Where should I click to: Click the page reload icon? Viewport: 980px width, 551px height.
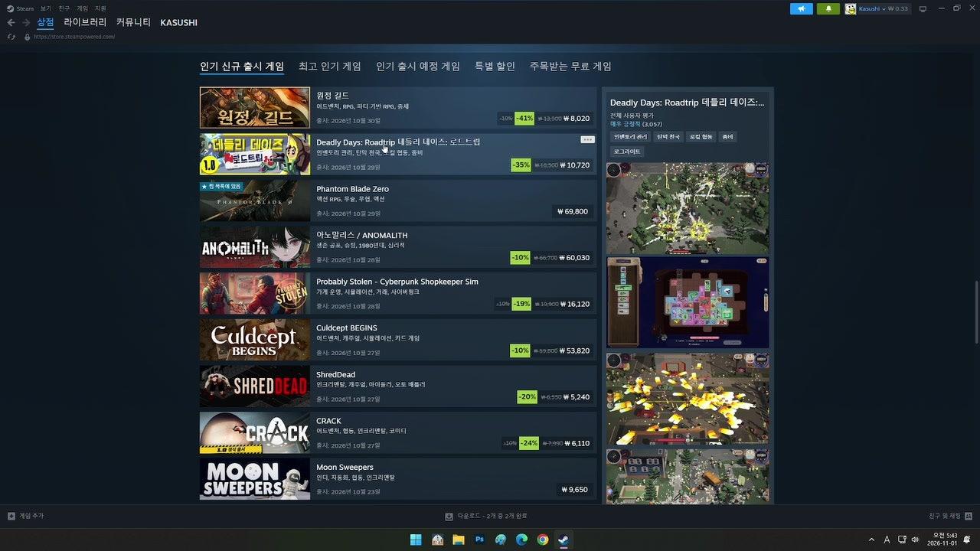click(x=11, y=37)
